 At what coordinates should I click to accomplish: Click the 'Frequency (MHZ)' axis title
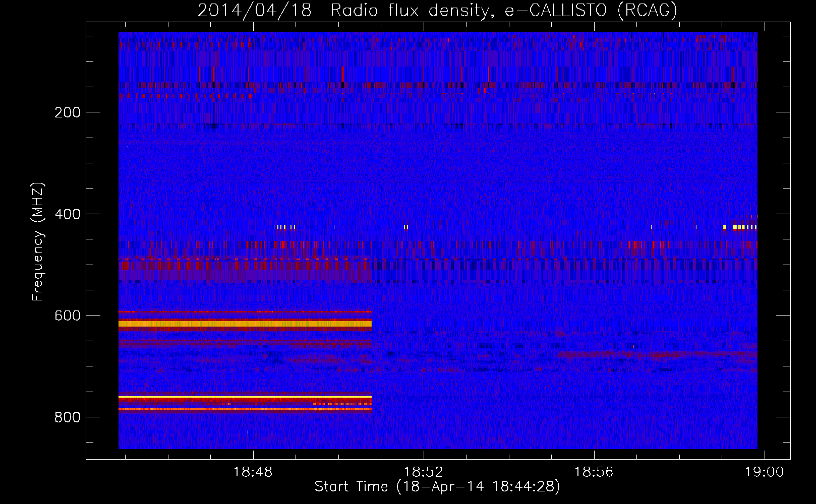click(x=38, y=242)
